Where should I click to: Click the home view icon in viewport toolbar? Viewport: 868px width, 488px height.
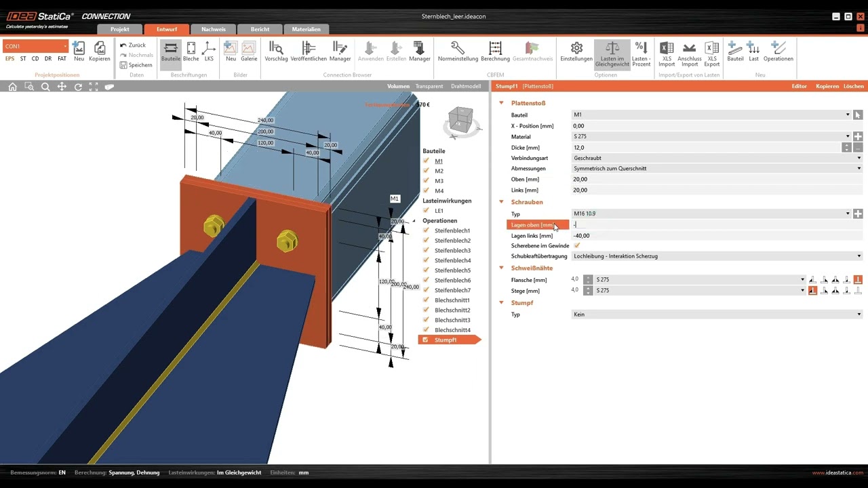tap(12, 87)
